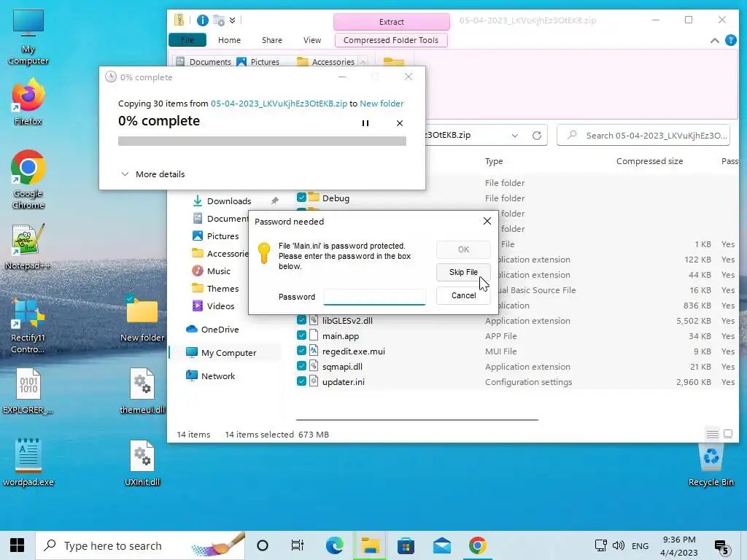Open Cortana circle icon on taskbar

tap(263, 545)
